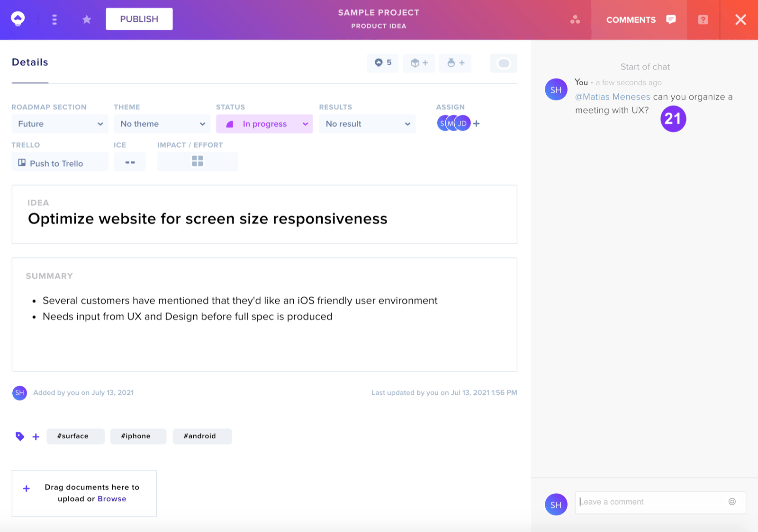Toggle the Comments panel
The height and width of the screenshot is (532, 758).
(x=641, y=20)
